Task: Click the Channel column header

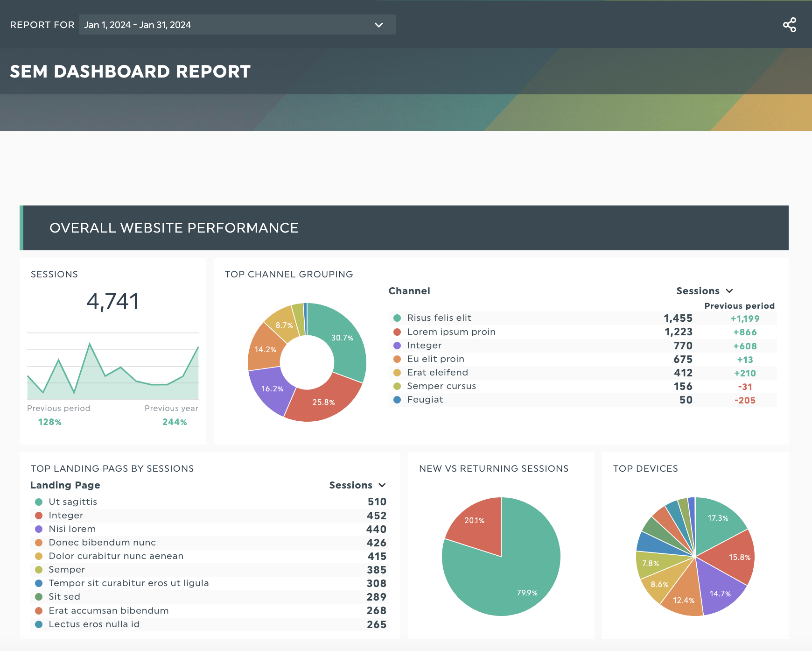Action: point(409,291)
